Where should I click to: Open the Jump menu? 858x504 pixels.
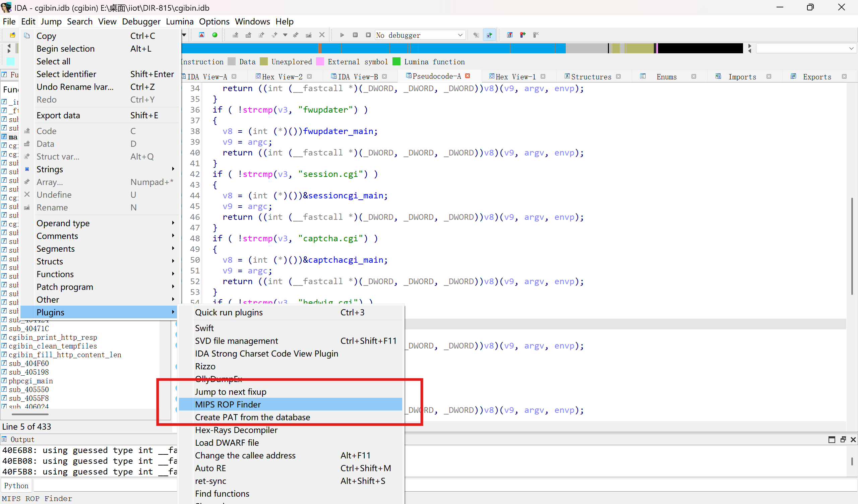click(51, 21)
